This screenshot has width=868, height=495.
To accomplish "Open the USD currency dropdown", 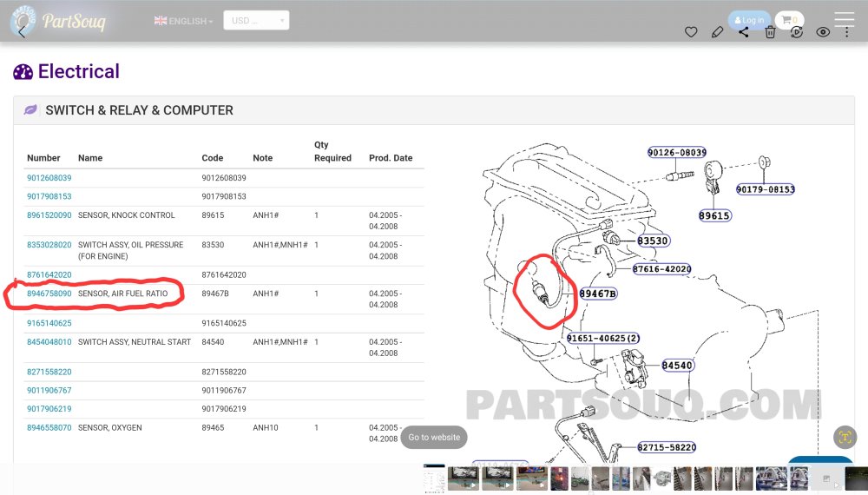I will (256, 21).
